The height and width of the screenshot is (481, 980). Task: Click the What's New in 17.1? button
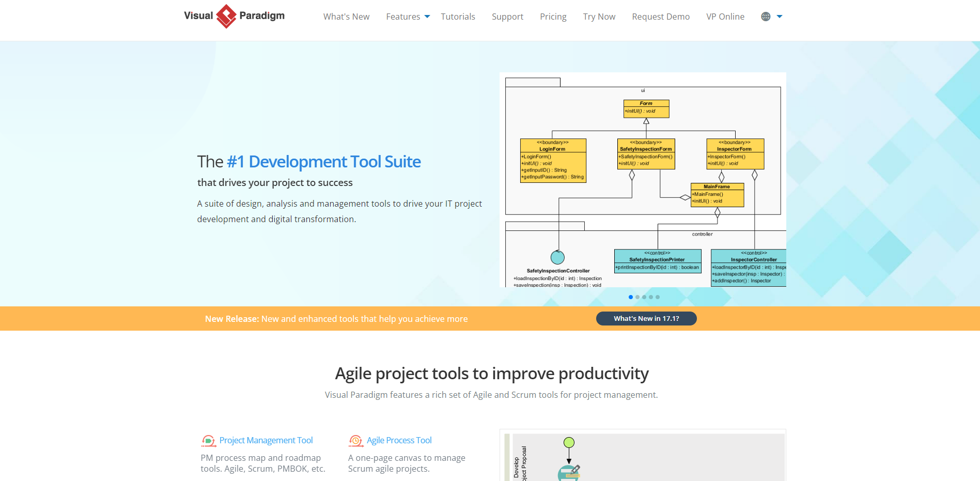(x=646, y=319)
